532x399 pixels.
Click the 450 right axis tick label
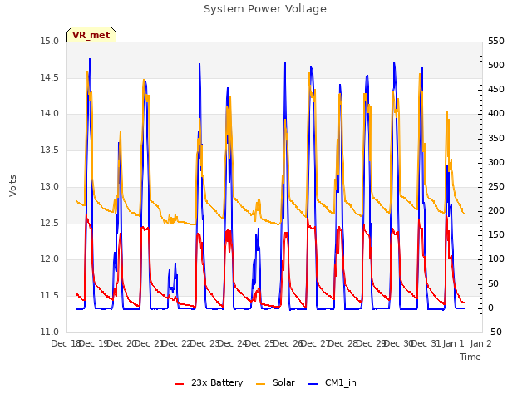(x=496, y=90)
